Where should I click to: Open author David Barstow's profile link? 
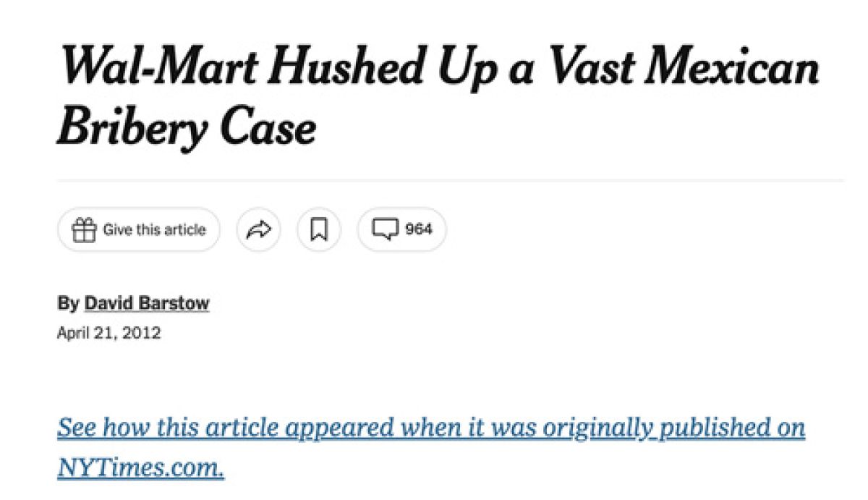147,304
